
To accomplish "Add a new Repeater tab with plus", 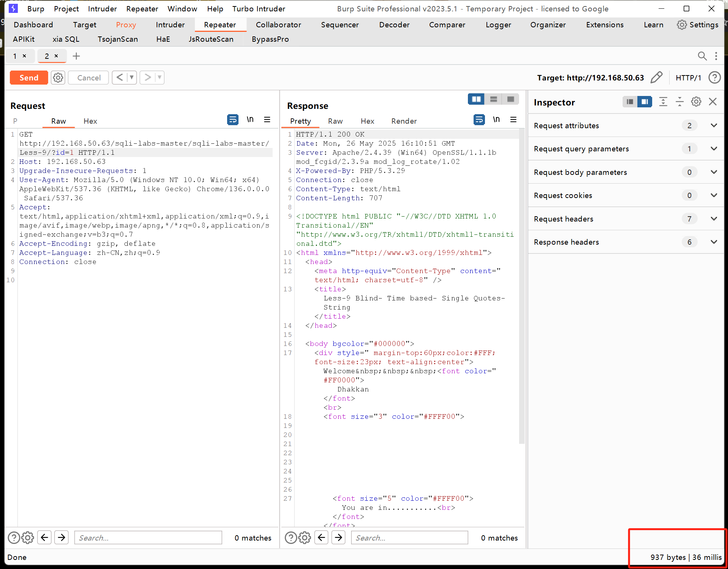I will pyautogui.click(x=76, y=56).
